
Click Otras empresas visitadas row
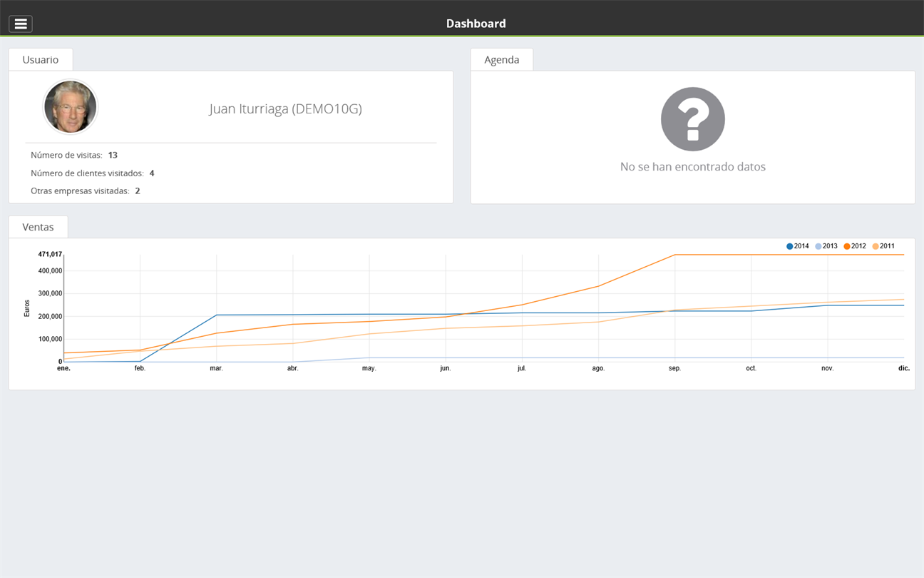pos(86,191)
